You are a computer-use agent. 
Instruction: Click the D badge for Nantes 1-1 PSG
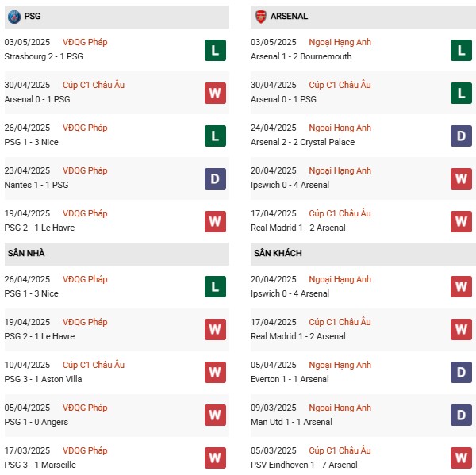pyautogui.click(x=215, y=178)
